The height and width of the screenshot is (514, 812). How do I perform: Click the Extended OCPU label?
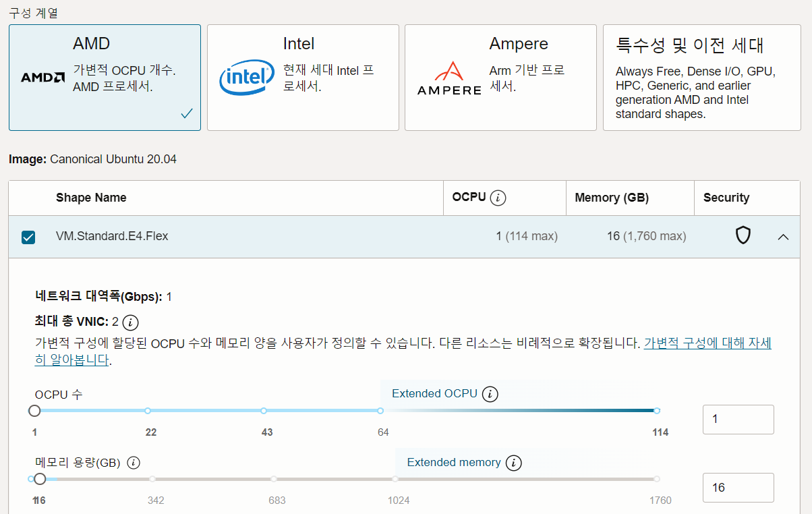pyautogui.click(x=434, y=393)
